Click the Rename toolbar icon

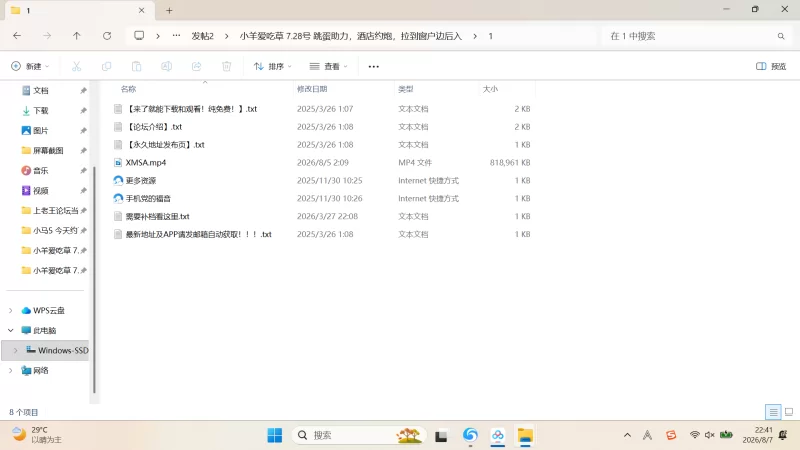[166, 66]
